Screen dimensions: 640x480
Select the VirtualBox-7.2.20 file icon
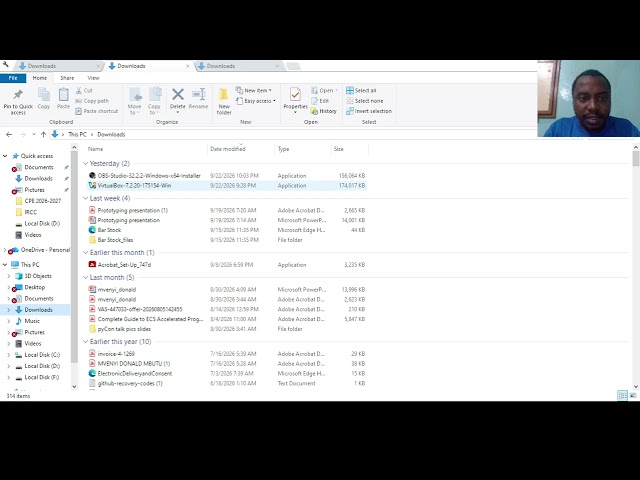click(x=92, y=185)
